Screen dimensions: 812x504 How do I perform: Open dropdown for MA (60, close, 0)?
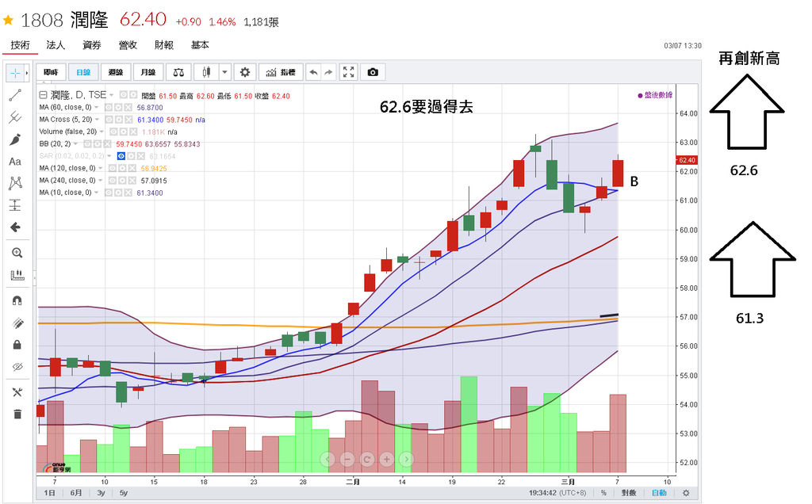[97, 107]
